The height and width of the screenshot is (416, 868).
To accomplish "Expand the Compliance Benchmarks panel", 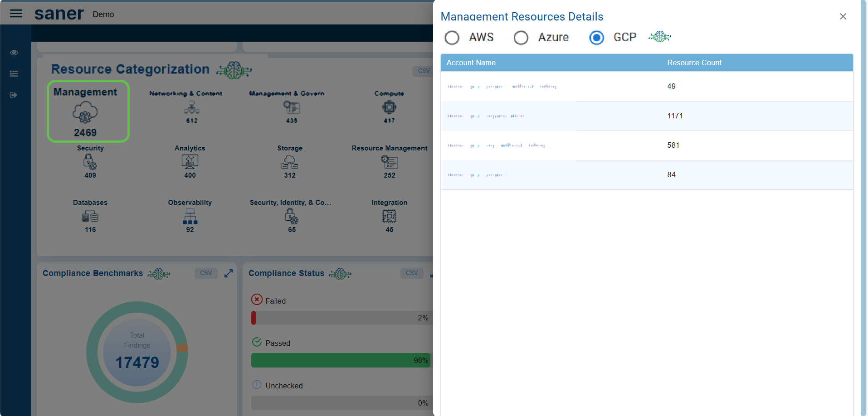I will (x=229, y=273).
